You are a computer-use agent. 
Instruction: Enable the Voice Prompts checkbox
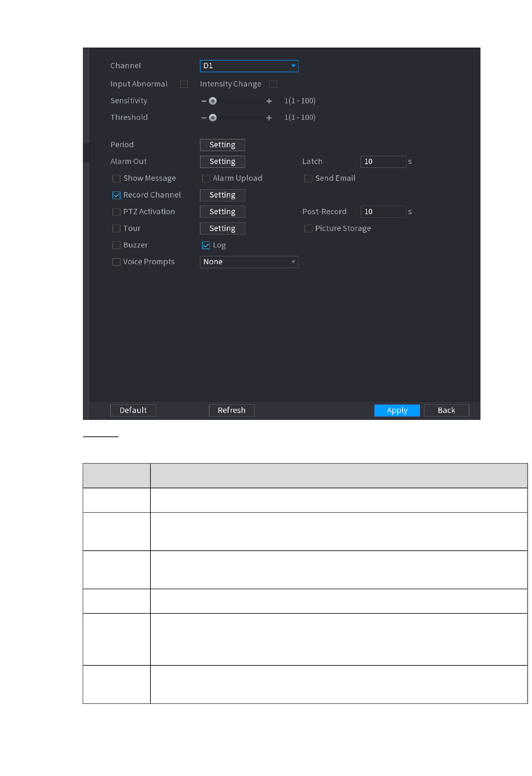coord(116,262)
